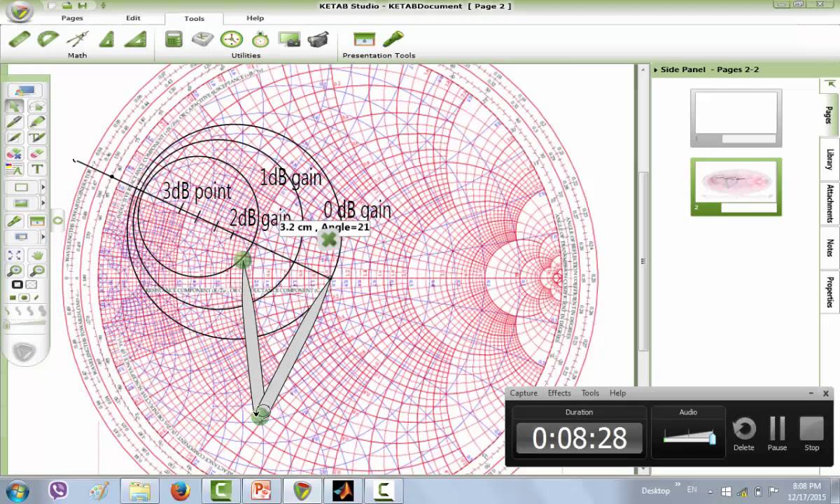The image size is (840, 504).
Task: Open PowerPoint from the taskbar
Action: (x=262, y=490)
